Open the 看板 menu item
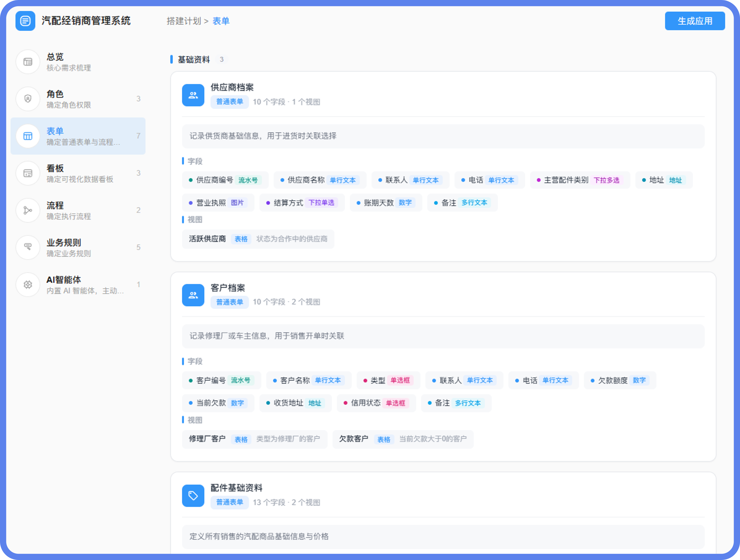 [x=78, y=173]
